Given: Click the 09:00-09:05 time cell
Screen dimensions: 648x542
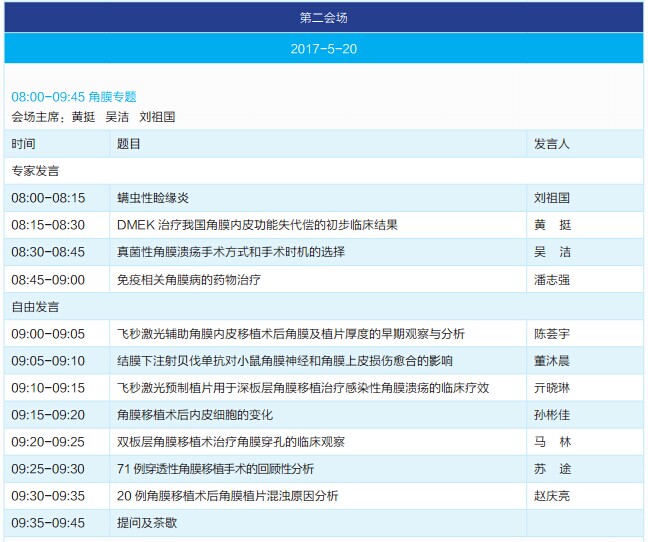Looking at the screenshot, I should [48, 334].
